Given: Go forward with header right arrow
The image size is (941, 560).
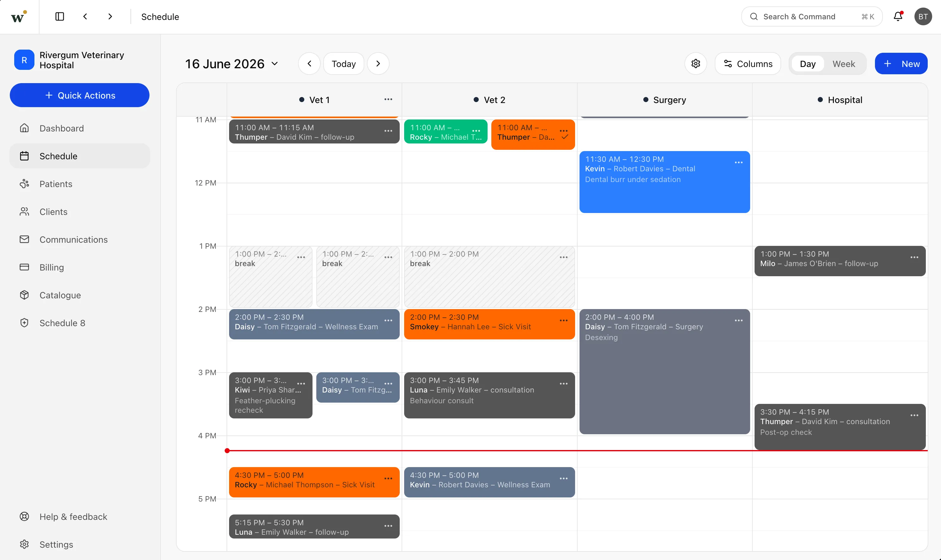Looking at the screenshot, I should [110, 17].
